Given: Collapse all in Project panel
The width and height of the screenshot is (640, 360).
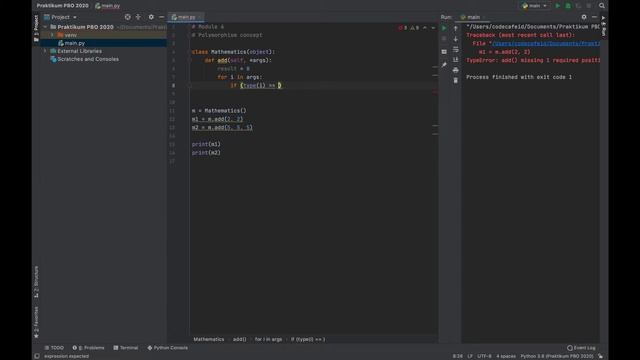Looking at the screenshot, I should pos(138,17).
